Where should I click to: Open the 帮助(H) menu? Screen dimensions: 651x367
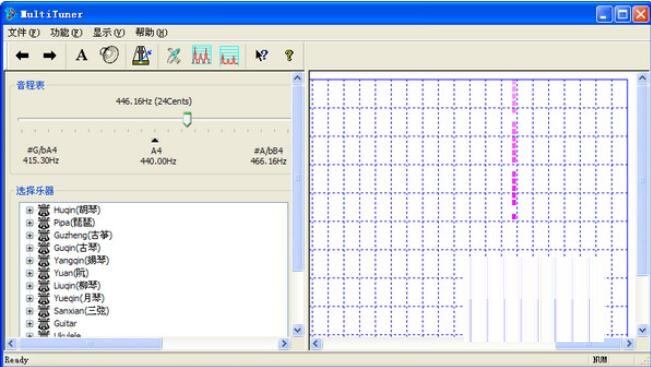click(x=151, y=32)
